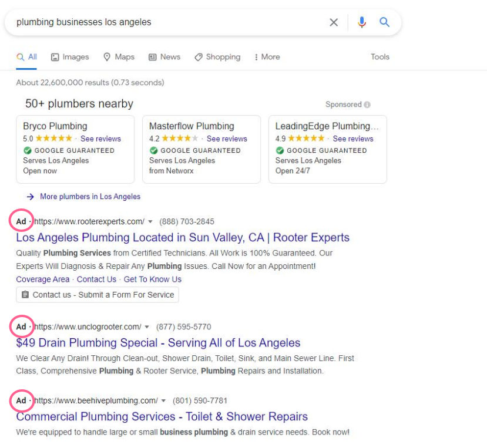This screenshot has height=448, width=487.
Task: Click the Google Guaranteed badge on Bryco Plumbing
Action: (x=28, y=150)
